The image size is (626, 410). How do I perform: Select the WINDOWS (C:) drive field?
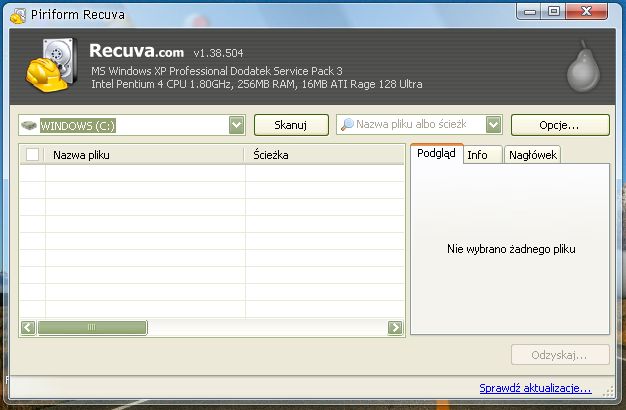tap(132, 125)
